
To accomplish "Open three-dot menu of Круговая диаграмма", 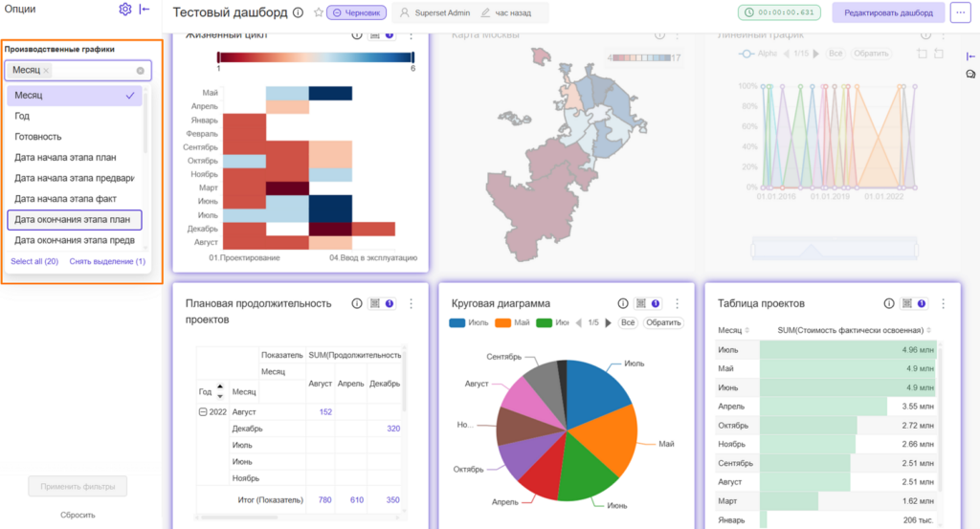I will (x=677, y=303).
